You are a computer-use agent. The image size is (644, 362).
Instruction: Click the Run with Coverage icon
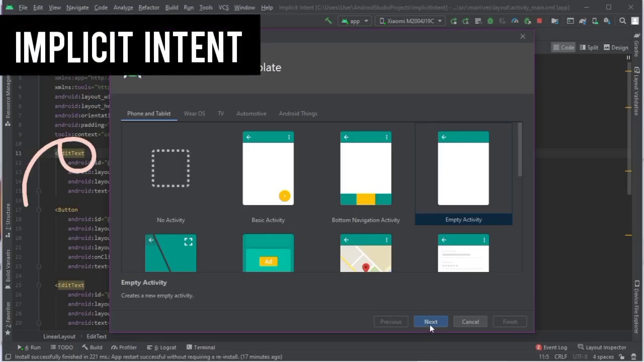pos(503,21)
